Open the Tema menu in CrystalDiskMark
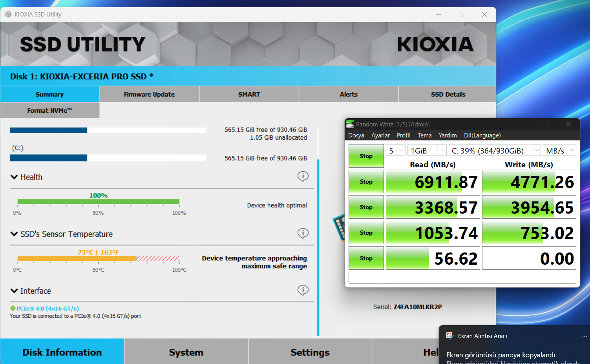 (425, 135)
